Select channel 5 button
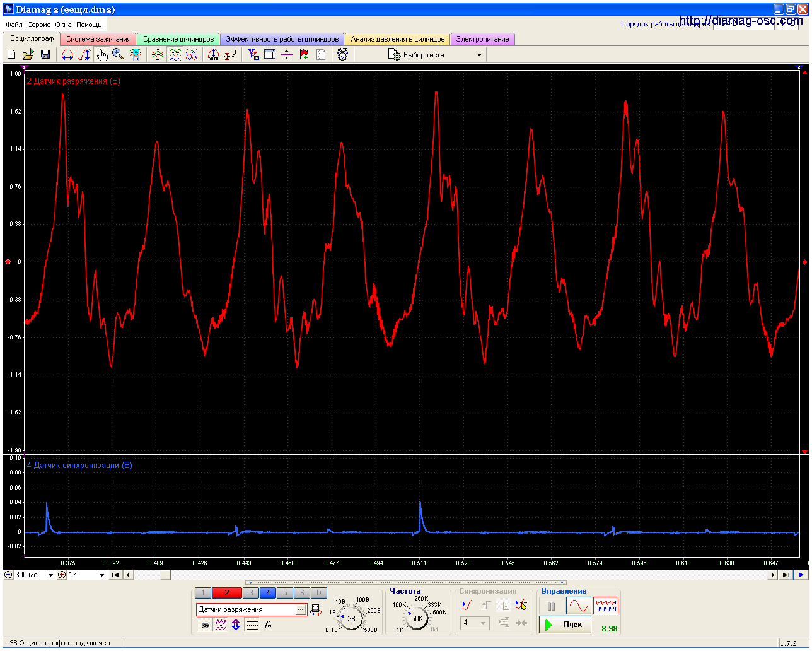Image resolution: width=812 pixels, height=651 pixels. click(x=285, y=593)
